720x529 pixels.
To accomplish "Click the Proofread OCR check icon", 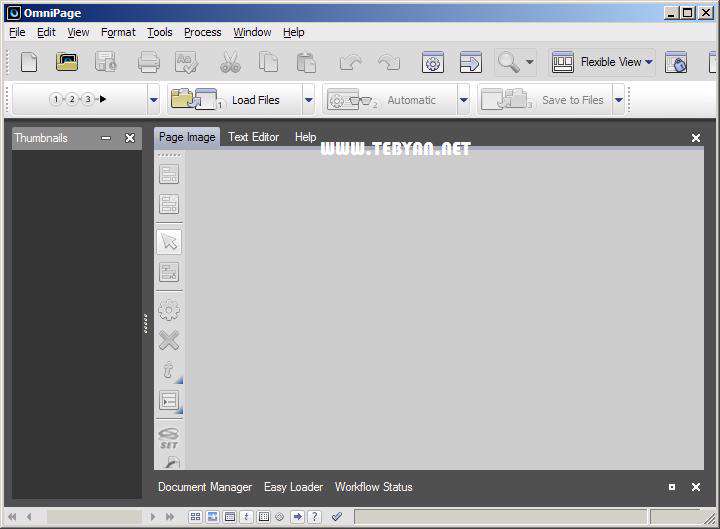I will click(x=186, y=62).
